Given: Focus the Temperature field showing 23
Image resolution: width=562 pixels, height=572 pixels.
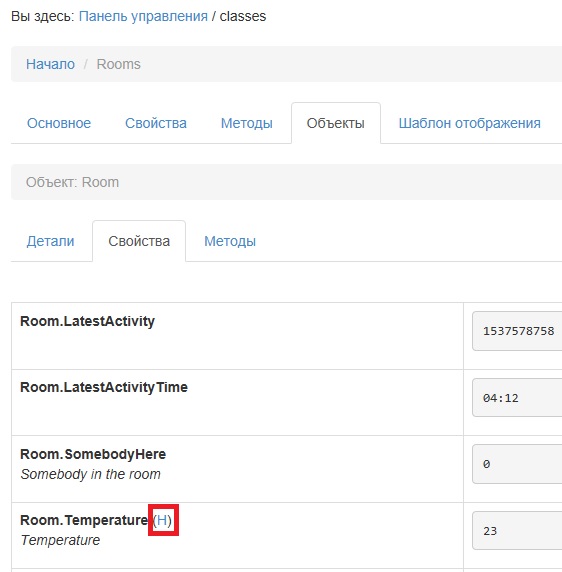Looking at the screenshot, I should (517, 531).
